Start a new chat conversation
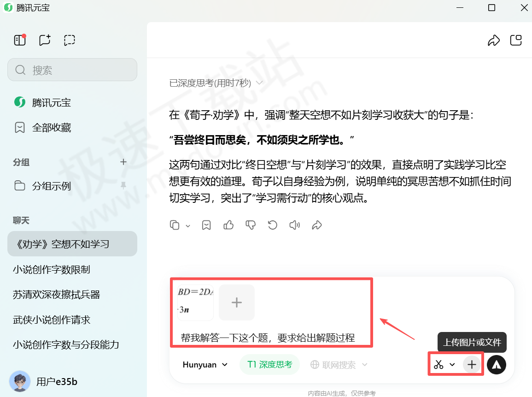The width and height of the screenshot is (532, 397). coord(44,40)
